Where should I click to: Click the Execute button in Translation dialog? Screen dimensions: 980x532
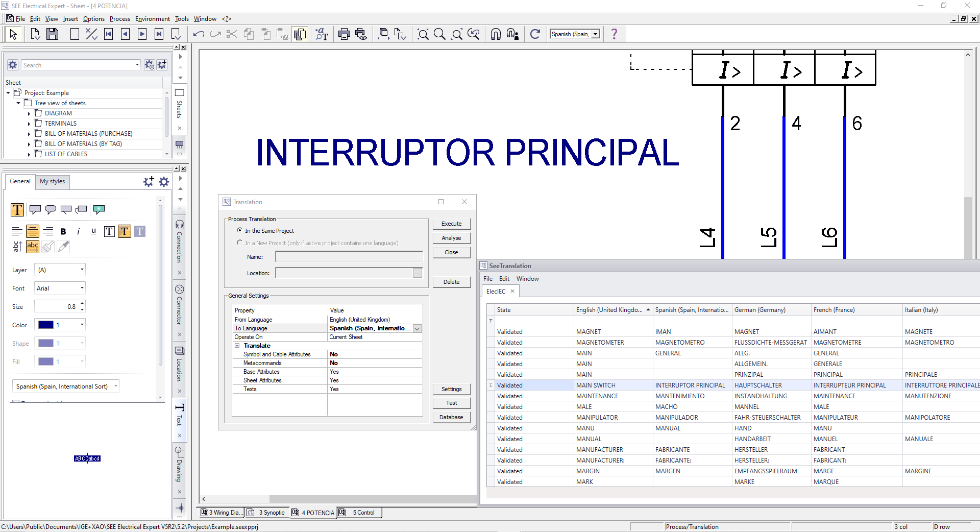451,223
